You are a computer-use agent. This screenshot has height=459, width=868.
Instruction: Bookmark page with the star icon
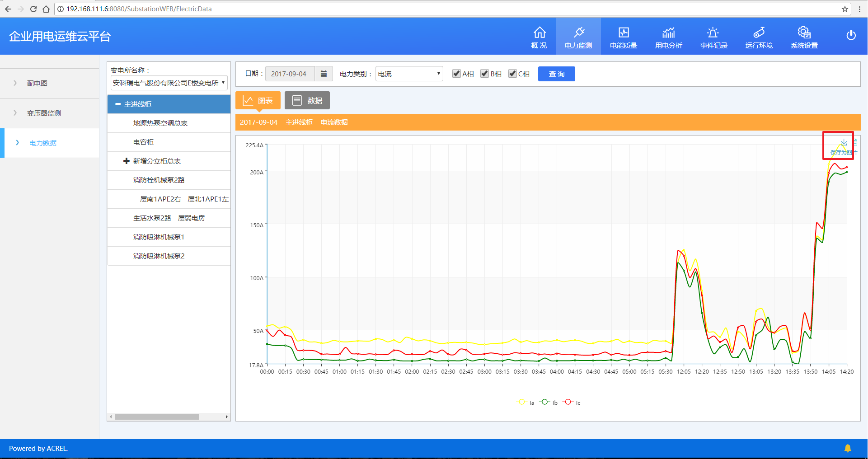(x=845, y=9)
